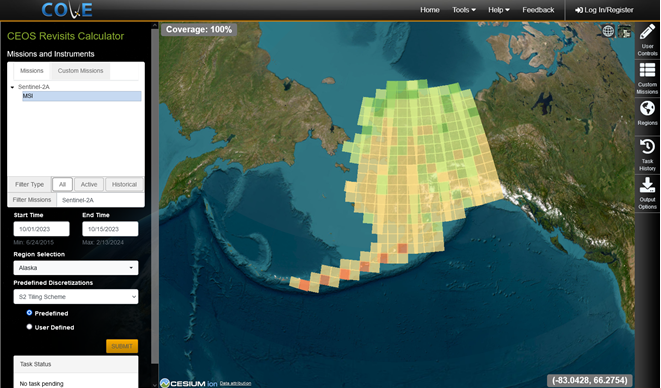
Task: Open the S2 Tiling Scheme dropdown
Action: point(76,296)
